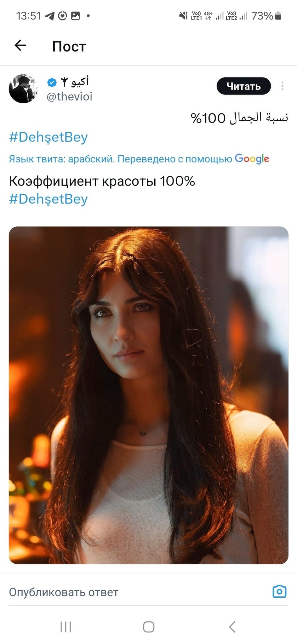The width and height of the screenshot is (297, 644).
Task: Open the Google logo link
Action: (x=252, y=159)
